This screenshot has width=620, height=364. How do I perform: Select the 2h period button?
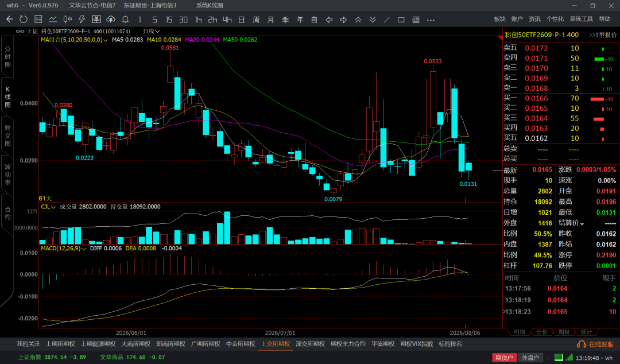(213, 20)
